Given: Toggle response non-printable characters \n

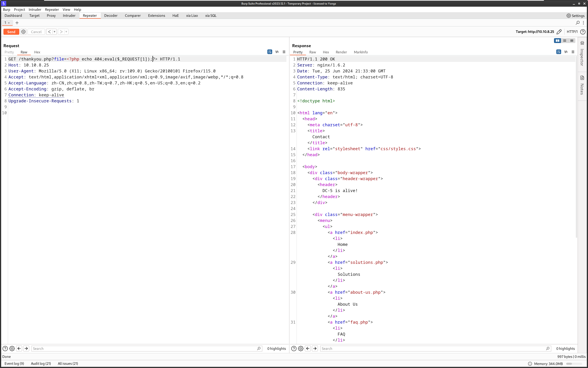Looking at the screenshot, I should click(x=566, y=52).
